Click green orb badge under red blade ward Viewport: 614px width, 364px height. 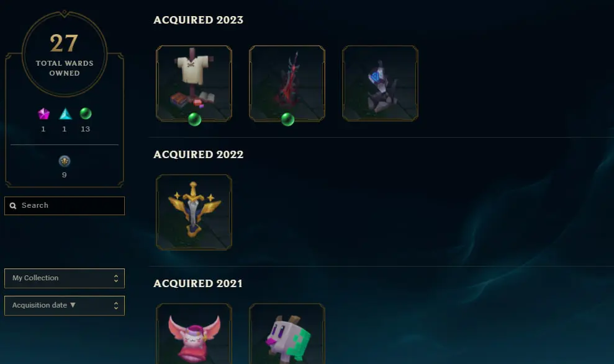[x=288, y=119]
